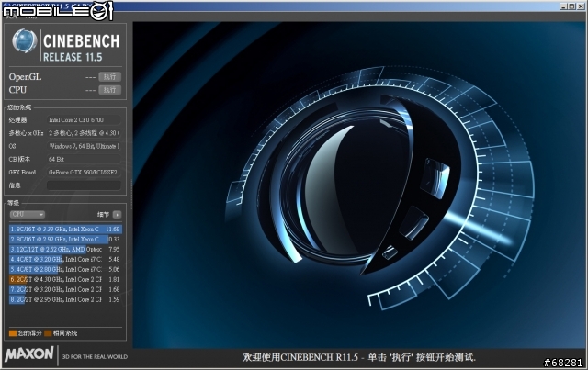Click the empty 信息 info field
Viewport: 588px width, 370px height.
click(84, 185)
